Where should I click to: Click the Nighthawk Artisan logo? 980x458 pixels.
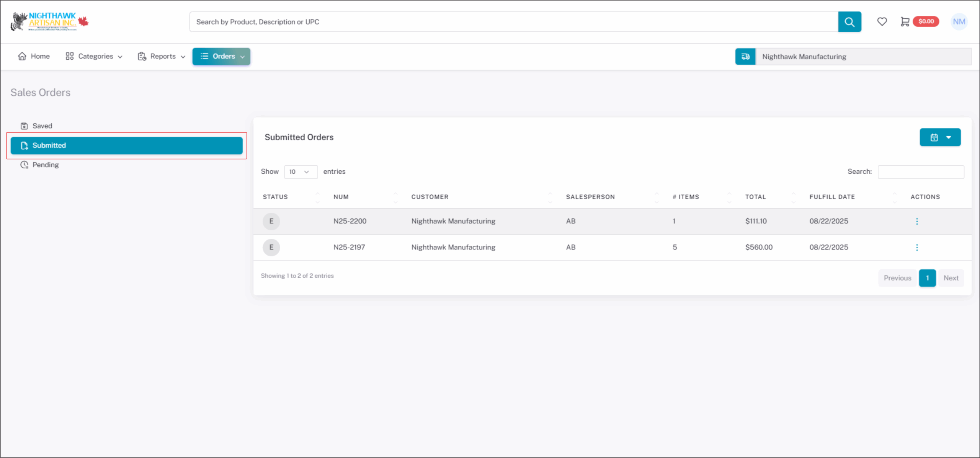point(50,22)
